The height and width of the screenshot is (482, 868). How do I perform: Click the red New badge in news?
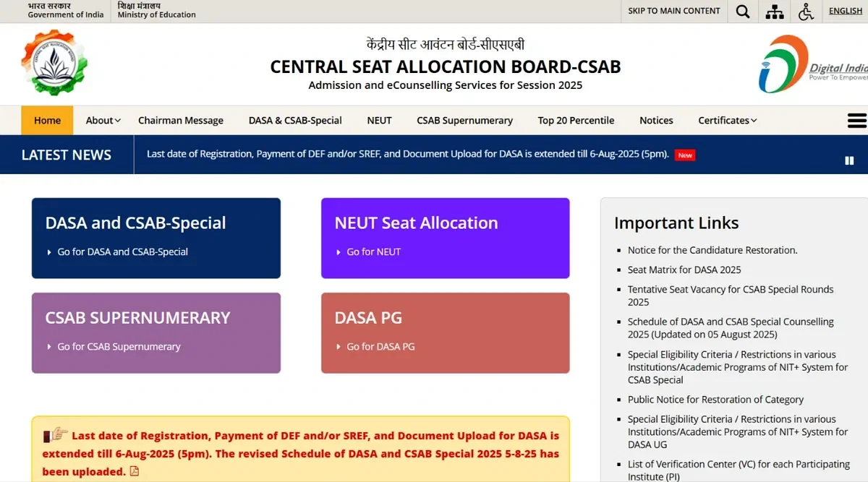click(x=685, y=155)
